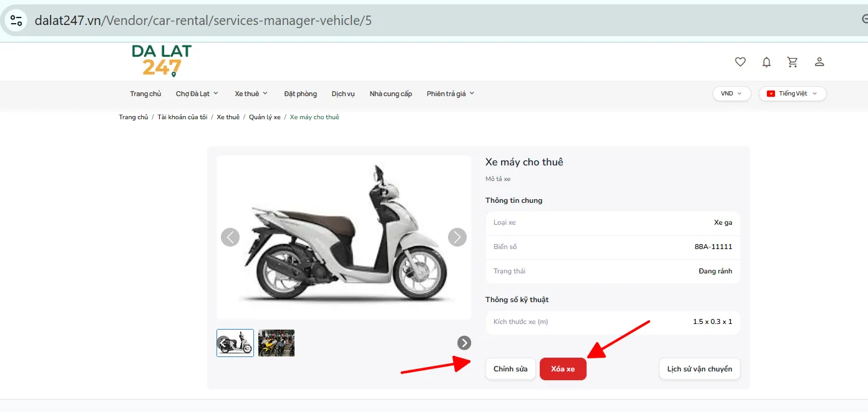Open the notifications bell icon
Image resolution: width=868 pixels, height=412 pixels.
click(x=766, y=62)
